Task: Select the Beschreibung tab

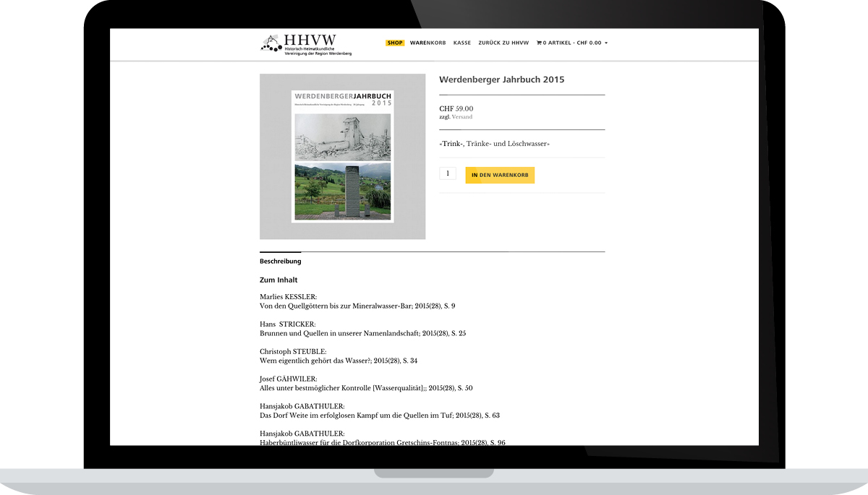Action: (281, 261)
